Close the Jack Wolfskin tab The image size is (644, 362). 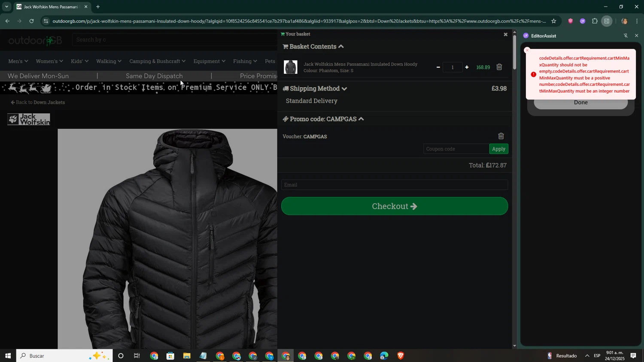(x=86, y=7)
